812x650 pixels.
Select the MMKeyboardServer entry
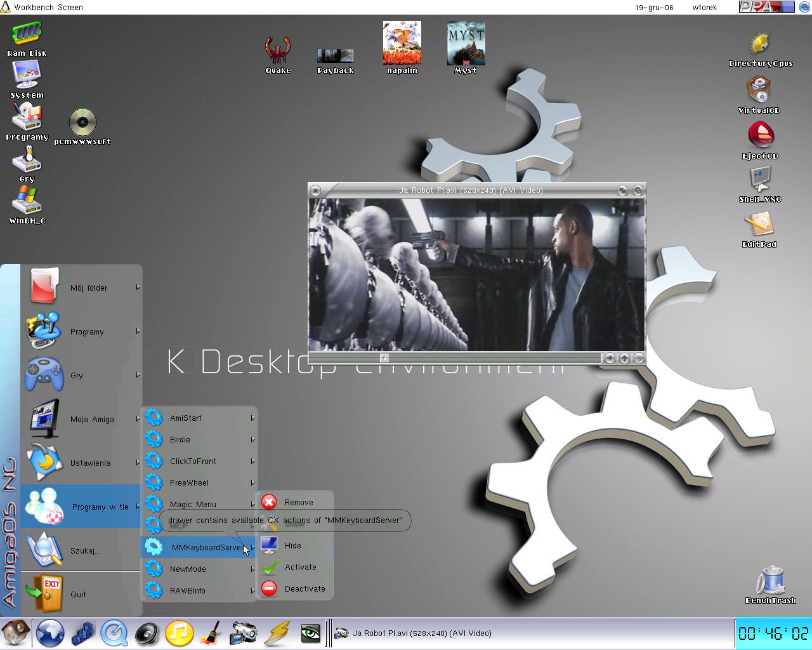click(x=199, y=547)
